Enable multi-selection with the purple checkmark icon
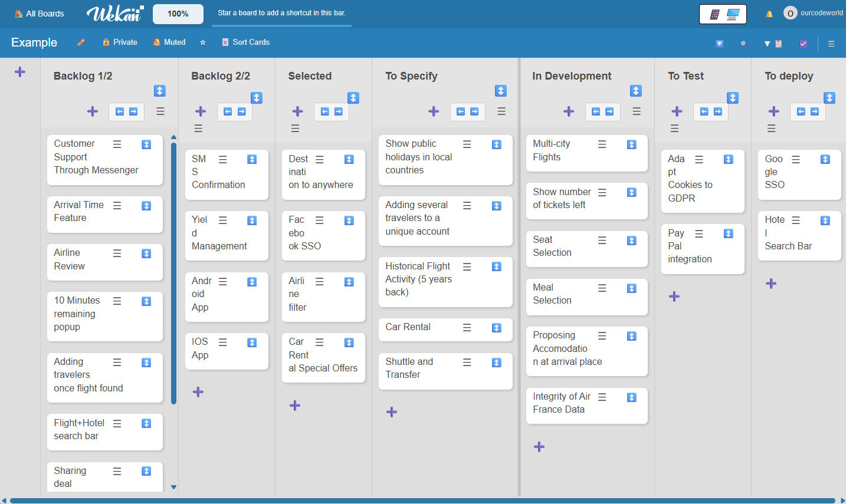The image size is (846, 504). [x=804, y=43]
